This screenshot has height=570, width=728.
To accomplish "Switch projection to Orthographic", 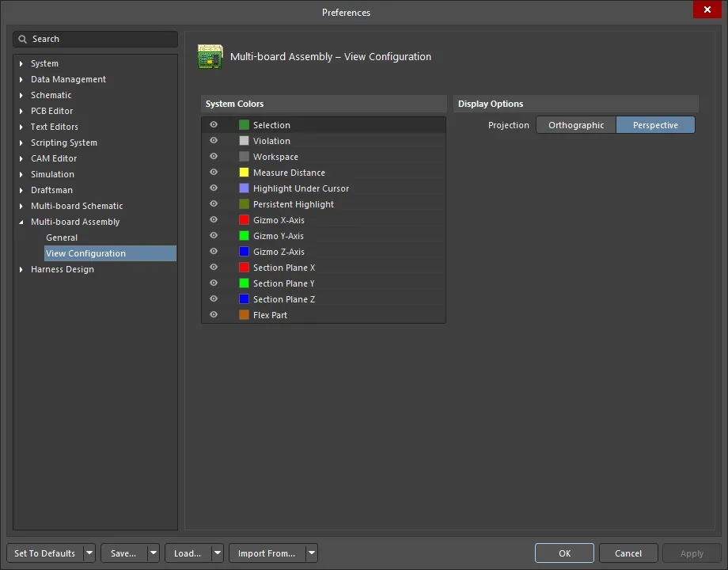I will point(576,125).
